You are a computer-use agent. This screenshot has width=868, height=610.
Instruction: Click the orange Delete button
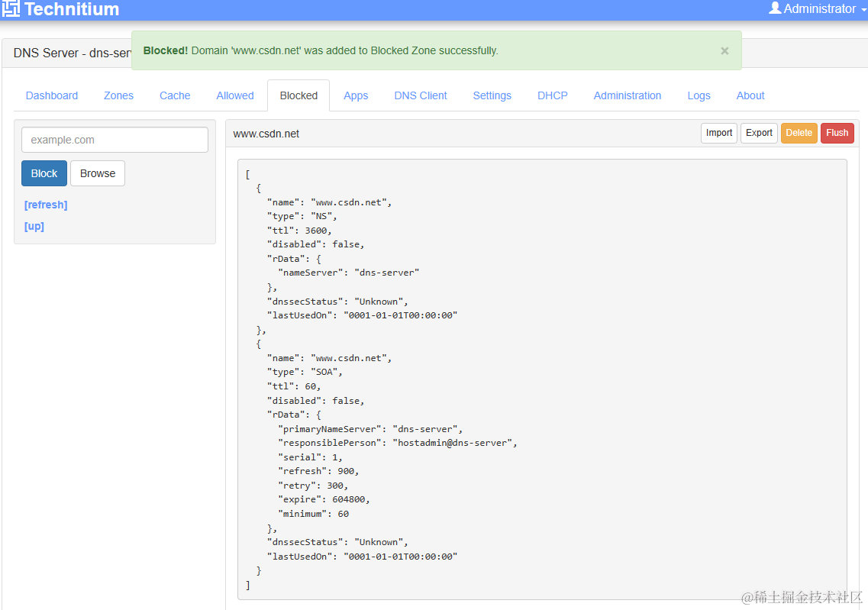click(799, 133)
